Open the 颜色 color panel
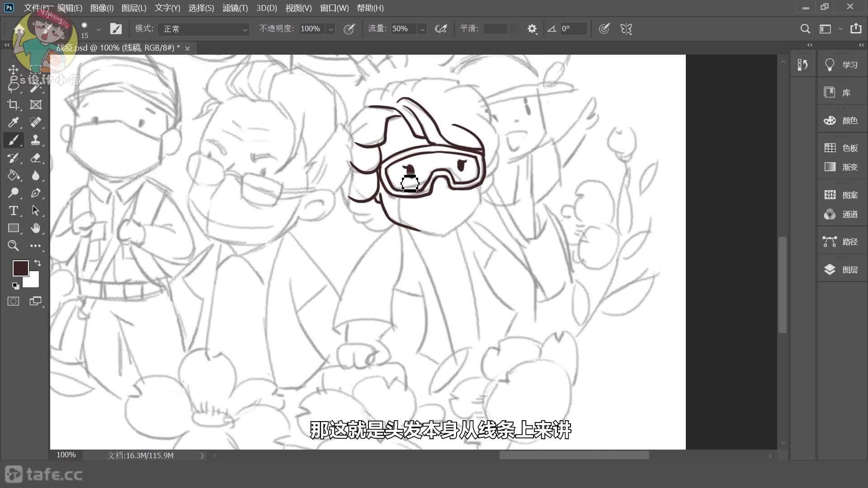868x488 pixels. click(842, 121)
